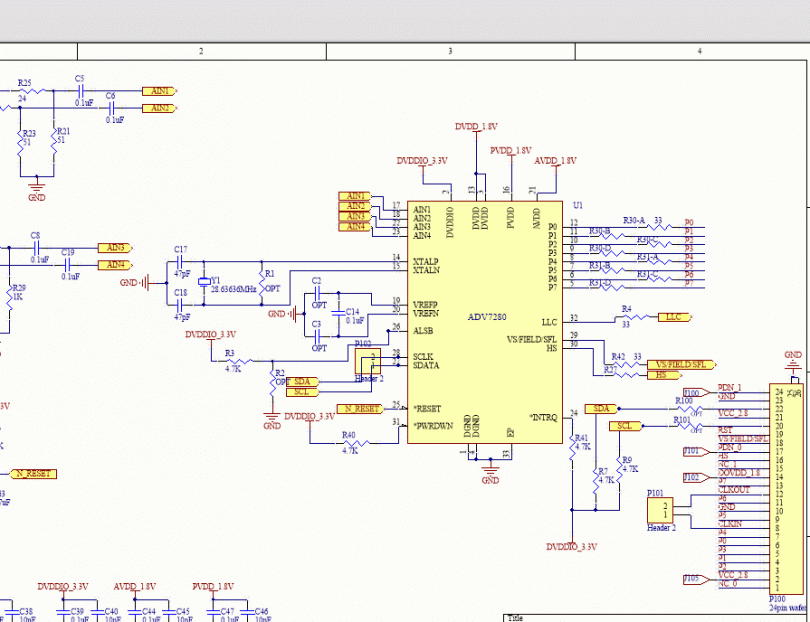810x622 pixels.
Task: Select the DVDD_1.8V power label
Action: point(476,127)
